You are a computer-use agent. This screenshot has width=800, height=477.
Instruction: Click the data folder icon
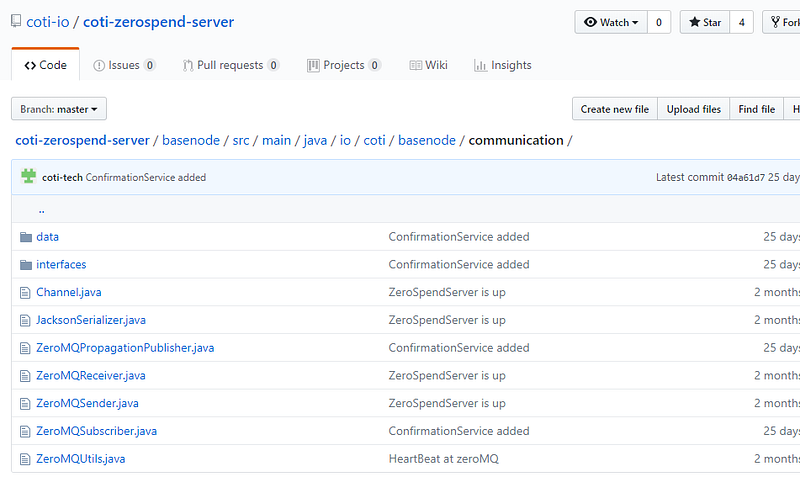tap(26, 237)
